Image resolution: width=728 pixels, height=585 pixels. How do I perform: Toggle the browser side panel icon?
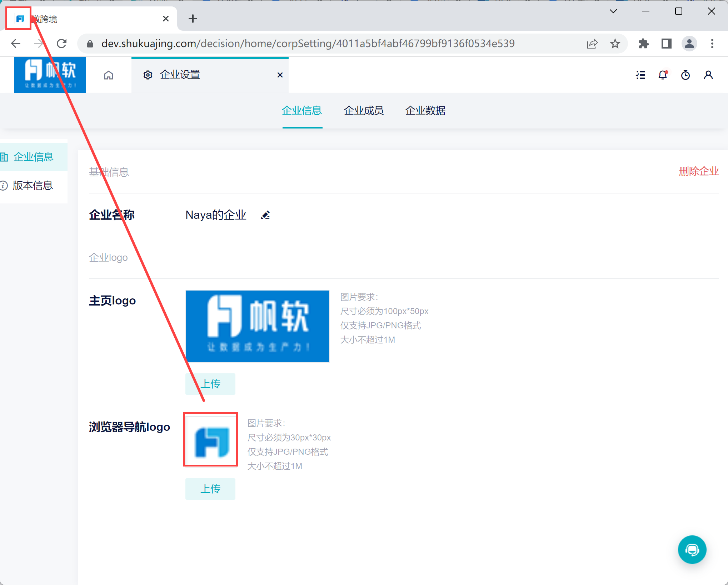[666, 44]
